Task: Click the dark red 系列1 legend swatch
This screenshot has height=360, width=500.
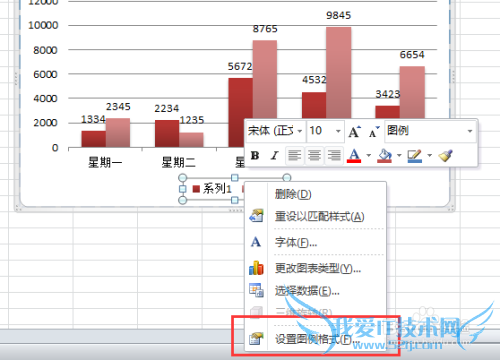Action: click(x=196, y=189)
